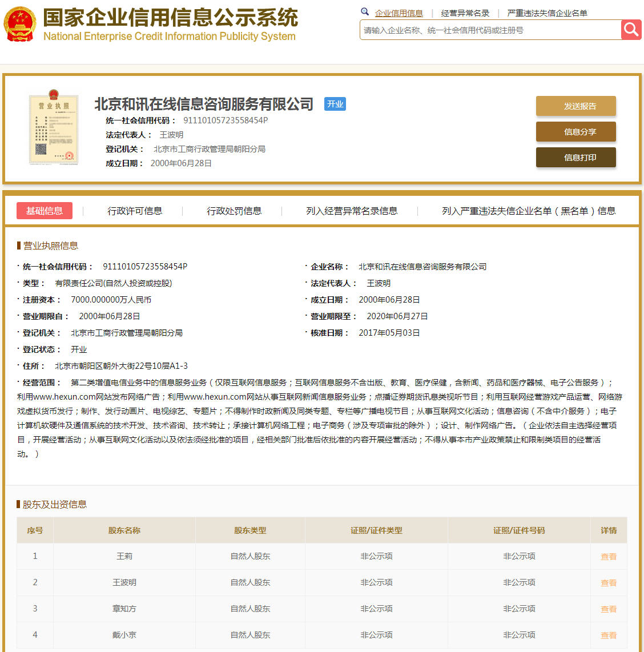Open the 严重违法失信企业名单 menu link
644x652 pixels.
pyautogui.click(x=548, y=11)
